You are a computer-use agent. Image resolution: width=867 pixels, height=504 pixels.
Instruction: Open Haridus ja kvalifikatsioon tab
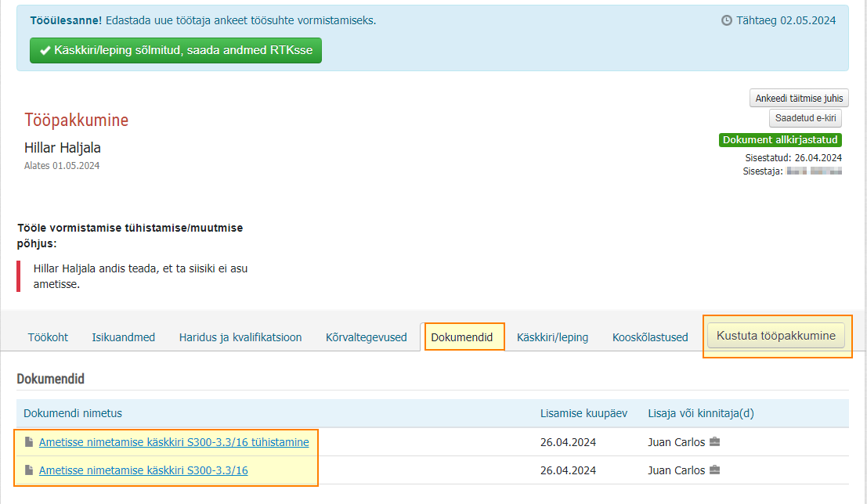(240, 337)
